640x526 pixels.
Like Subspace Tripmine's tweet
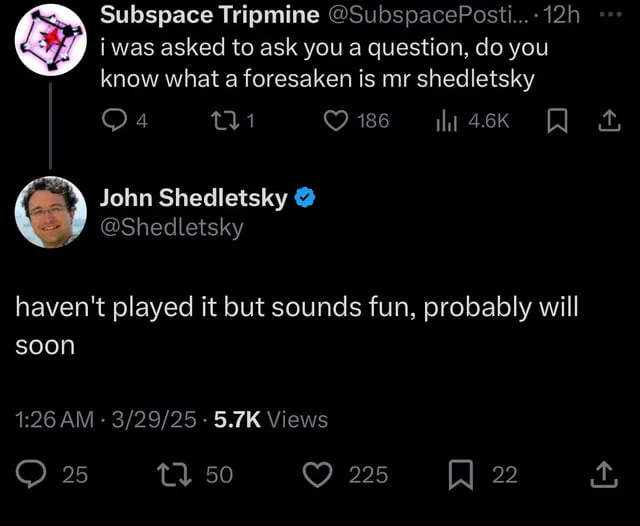pyautogui.click(x=337, y=122)
